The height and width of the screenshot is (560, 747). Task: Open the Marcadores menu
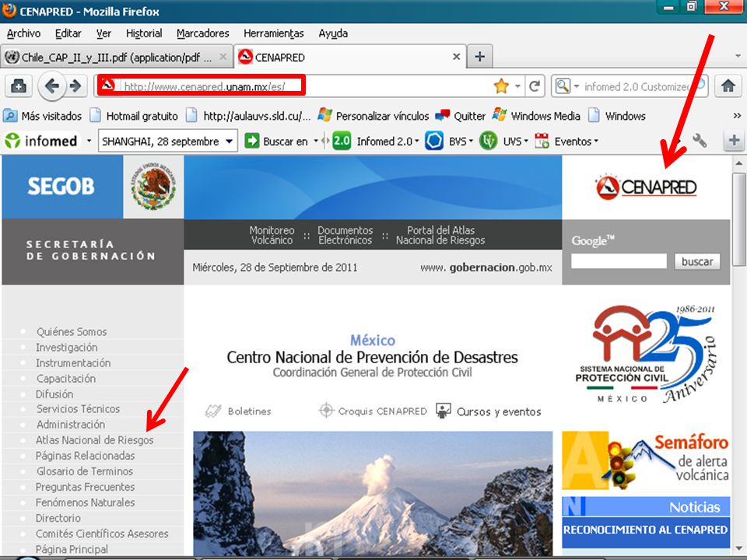(x=202, y=33)
